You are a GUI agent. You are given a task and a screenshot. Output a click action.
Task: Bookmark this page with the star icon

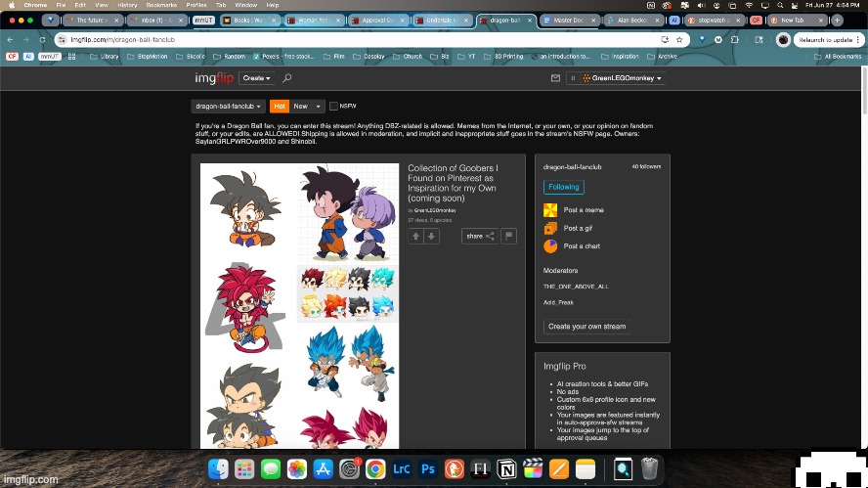(x=679, y=40)
